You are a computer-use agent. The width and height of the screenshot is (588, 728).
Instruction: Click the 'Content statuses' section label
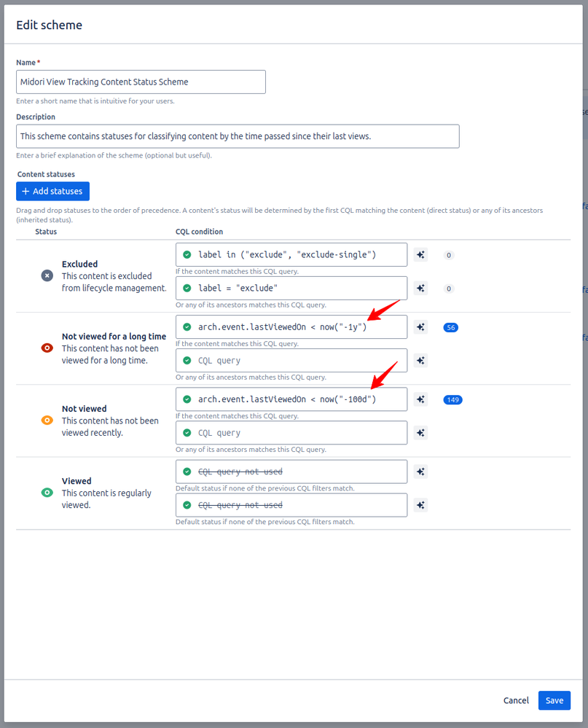[x=46, y=174]
